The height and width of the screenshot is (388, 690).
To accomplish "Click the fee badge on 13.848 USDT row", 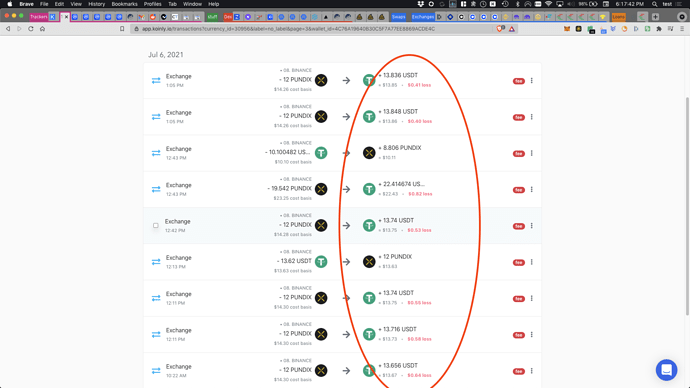I will pyautogui.click(x=518, y=117).
